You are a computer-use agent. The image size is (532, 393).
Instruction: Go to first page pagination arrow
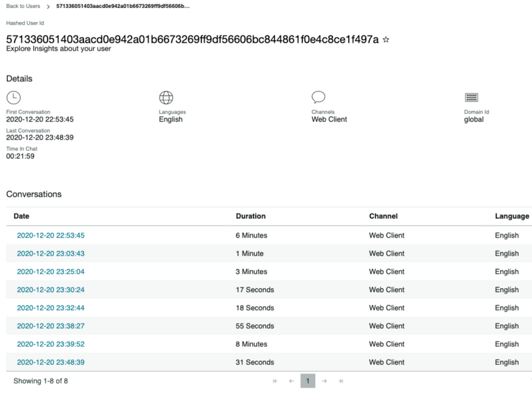[275, 381]
